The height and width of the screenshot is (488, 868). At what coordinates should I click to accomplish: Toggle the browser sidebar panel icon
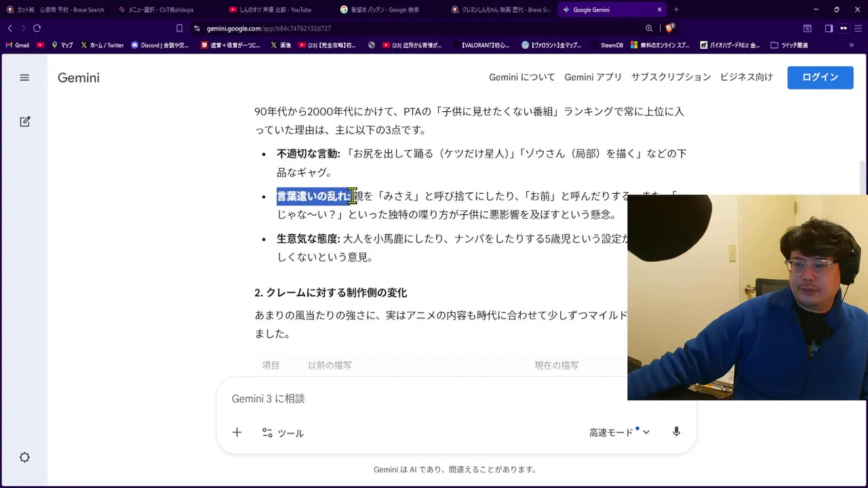(x=829, y=28)
